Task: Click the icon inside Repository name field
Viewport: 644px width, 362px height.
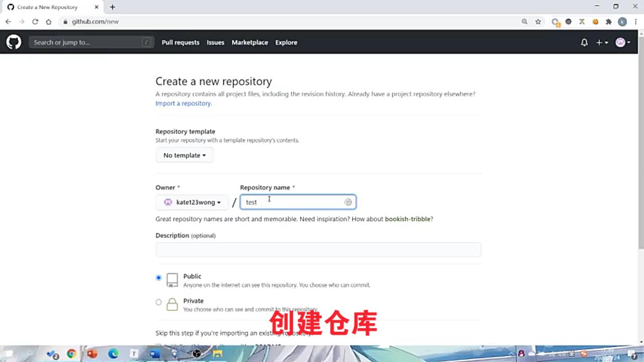Action: [x=348, y=202]
